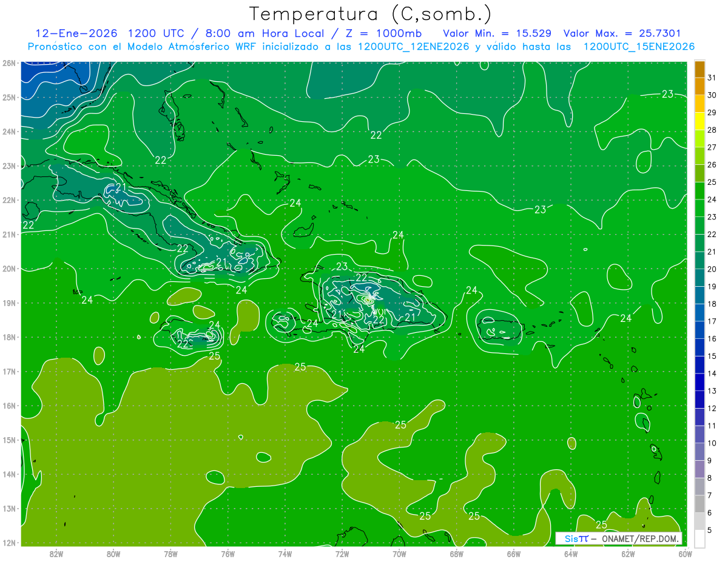This screenshot has width=728, height=562.
Task: Click the 26N latitude axis label
Action: pyautogui.click(x=9, y=63)
